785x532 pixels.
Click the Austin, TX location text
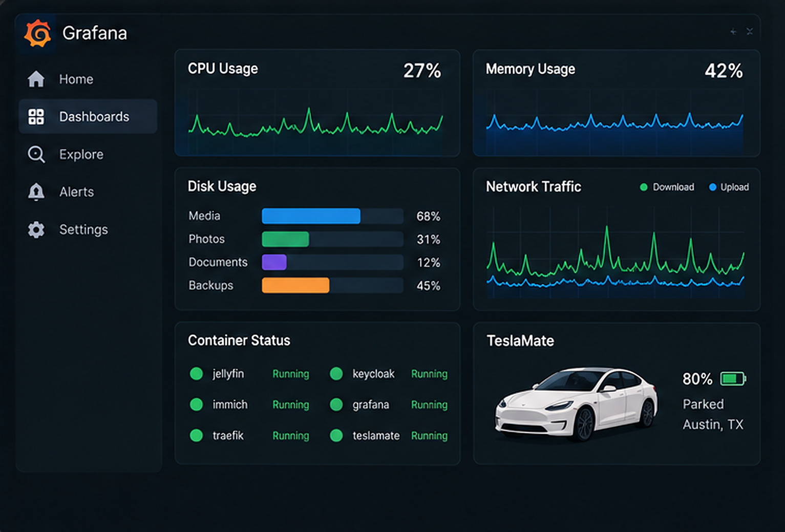pos(713,424)
